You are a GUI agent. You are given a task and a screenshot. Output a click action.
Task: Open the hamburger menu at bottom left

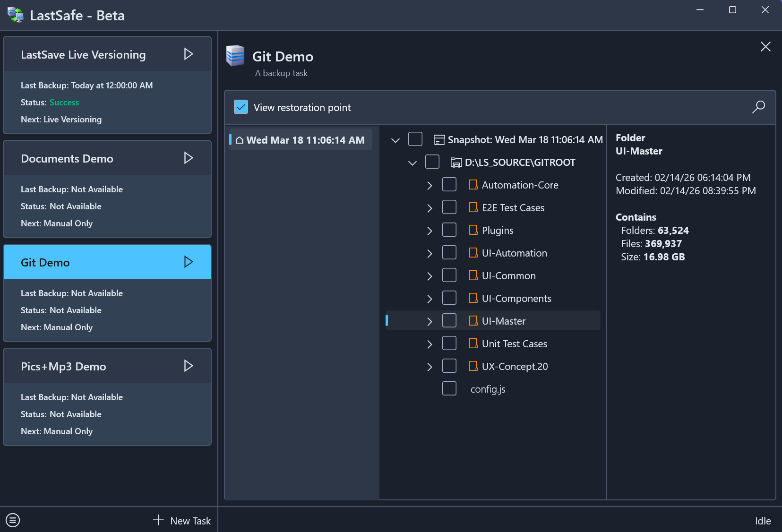13,520
